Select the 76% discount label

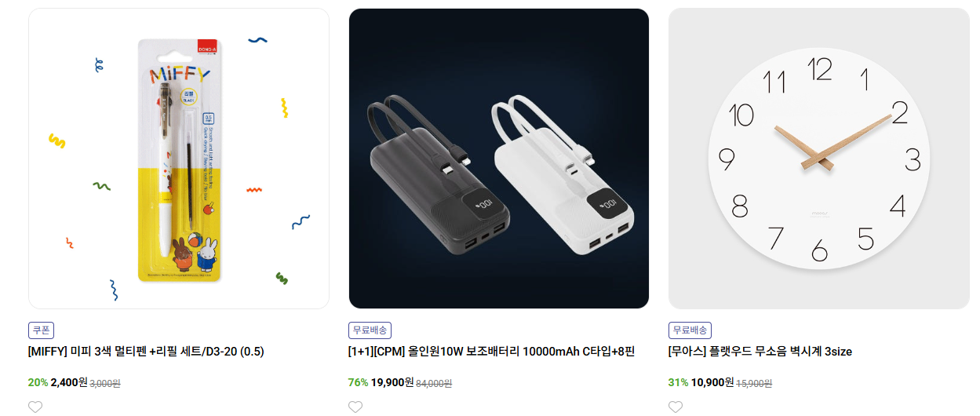pyautogui.click(x=358, y=383)
